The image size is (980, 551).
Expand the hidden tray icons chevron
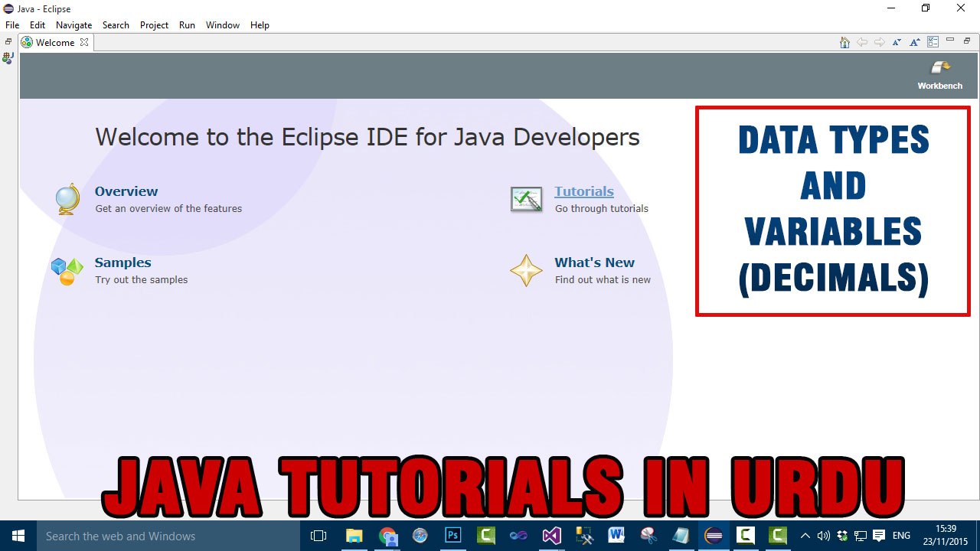(805, 536)
